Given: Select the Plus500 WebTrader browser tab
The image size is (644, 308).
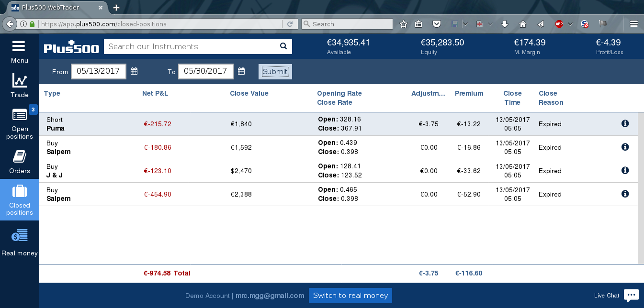Looking at the screenshot, I should tap(56, 7).
